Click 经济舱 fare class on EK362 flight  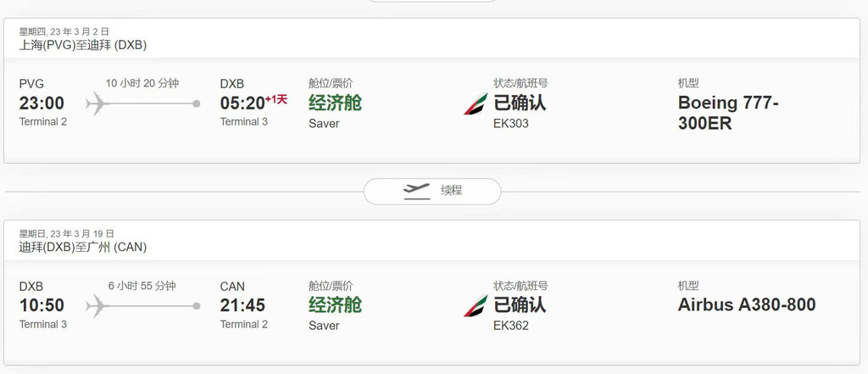click(335, 305)
